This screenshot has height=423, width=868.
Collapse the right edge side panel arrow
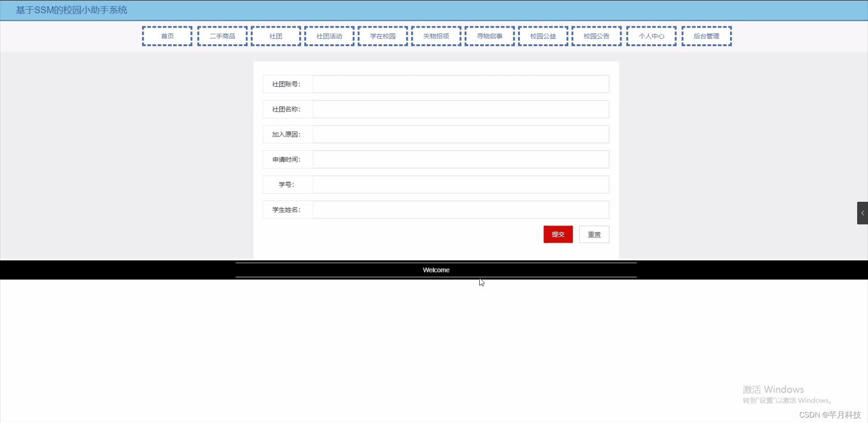863,213
